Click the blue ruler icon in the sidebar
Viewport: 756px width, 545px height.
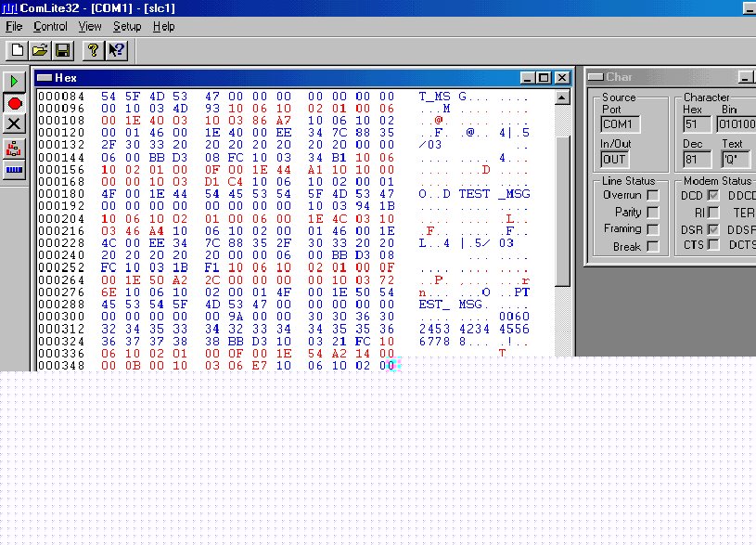[14, 169]
